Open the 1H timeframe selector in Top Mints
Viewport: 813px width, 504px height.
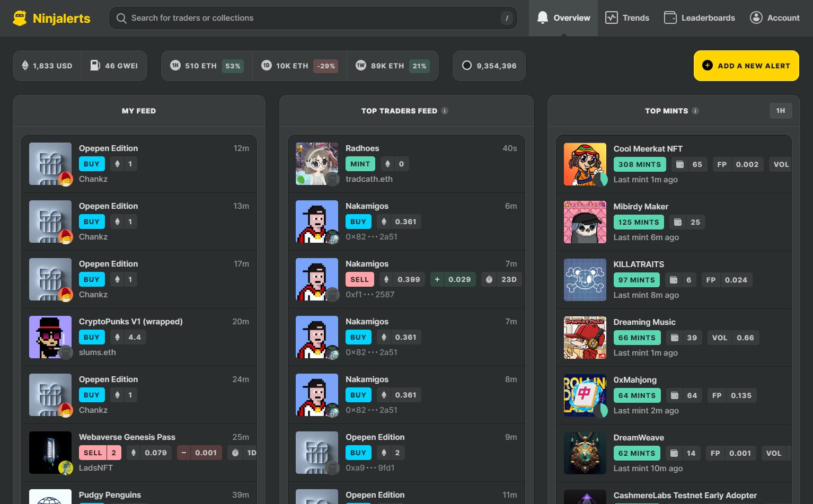(780, 111)
